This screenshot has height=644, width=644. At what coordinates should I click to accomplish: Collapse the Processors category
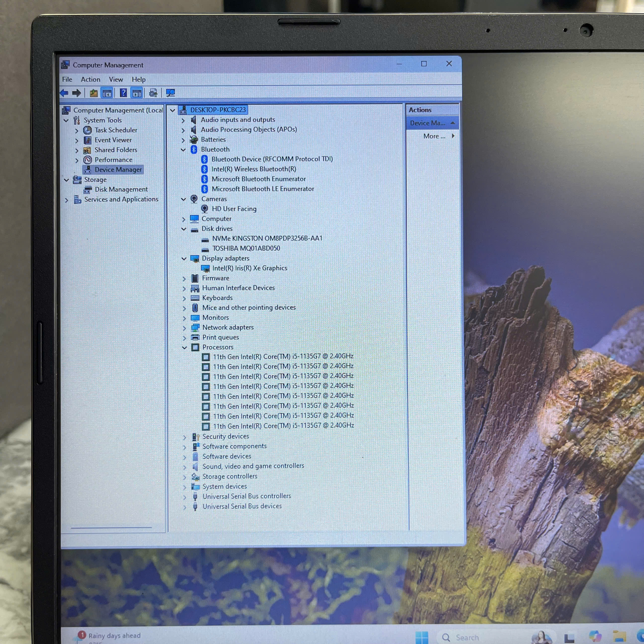point(184,347)
